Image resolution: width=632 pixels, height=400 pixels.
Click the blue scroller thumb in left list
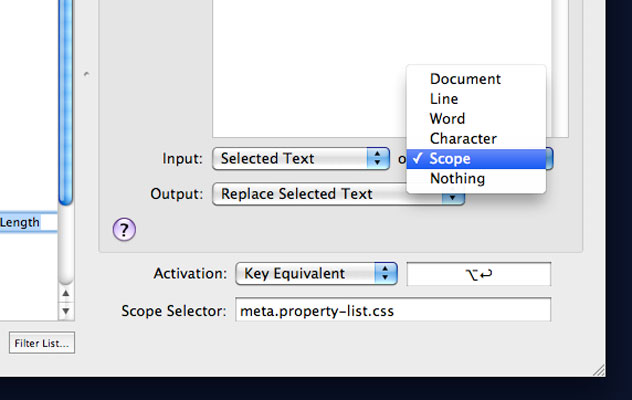[x=66, y=100]
